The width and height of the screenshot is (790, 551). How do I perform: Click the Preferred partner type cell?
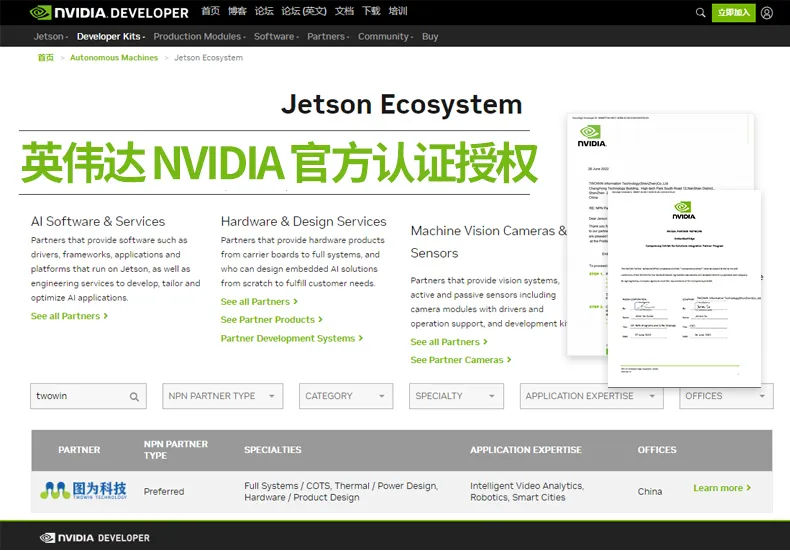(x=164, y=491)
